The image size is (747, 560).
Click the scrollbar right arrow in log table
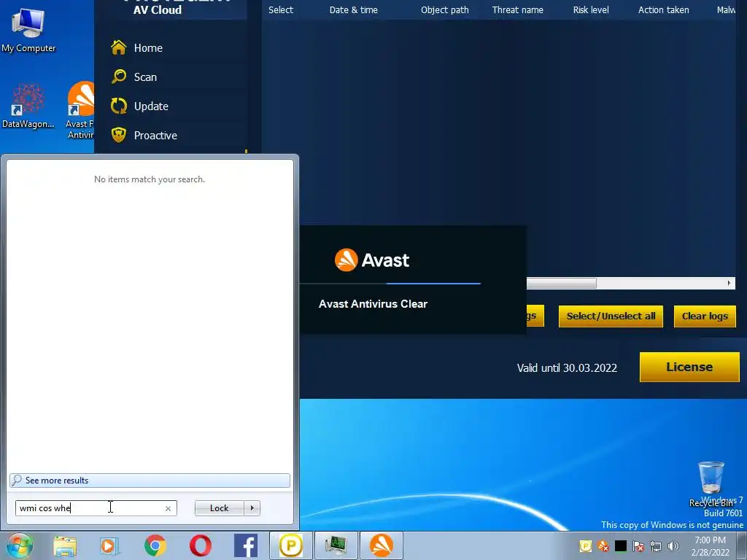click(729, 284)
